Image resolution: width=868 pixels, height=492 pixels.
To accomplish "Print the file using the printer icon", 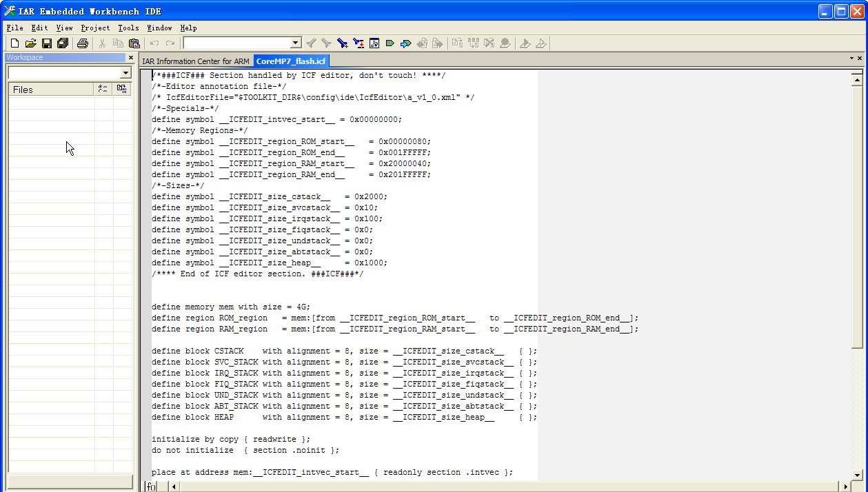I will click(83, 43).
